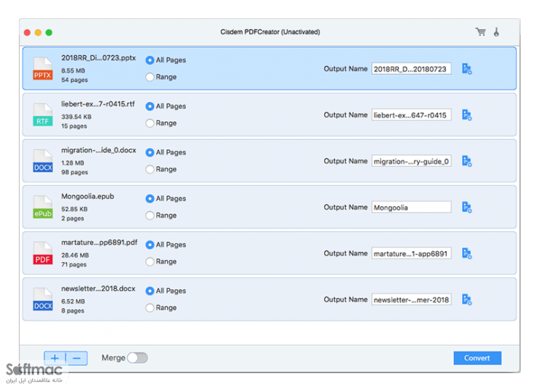Select file name Mongoolia.epub
The height and width of the screenshot is (392, 539).
tap(88, 197)
